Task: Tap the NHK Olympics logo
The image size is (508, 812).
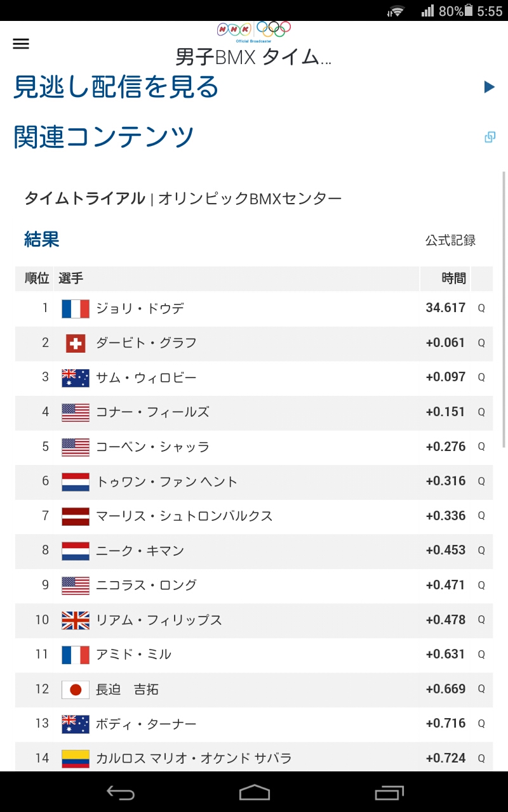Action: point(254,30)
